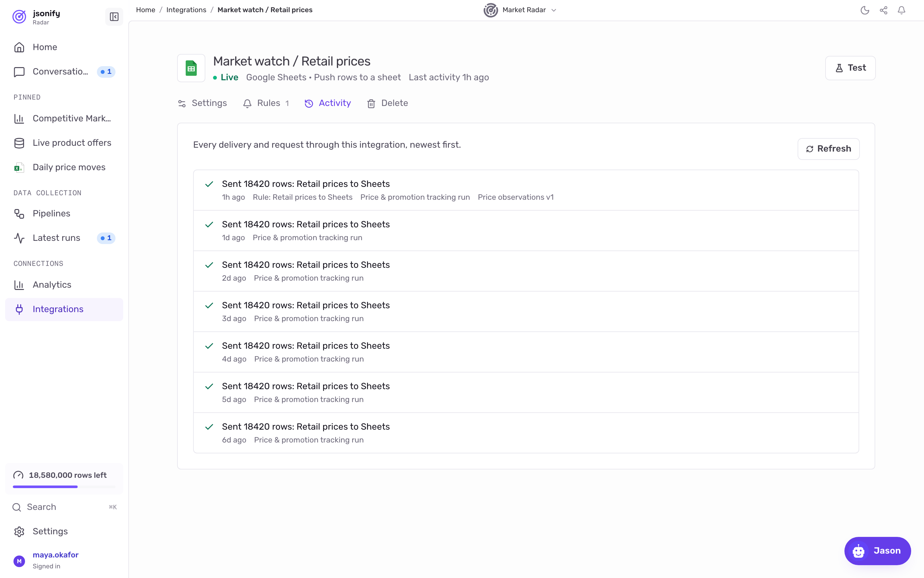Toggle dark mode moon icon
Screen dimensions: 924x578
pyautogui.click(x=865, y=10)
